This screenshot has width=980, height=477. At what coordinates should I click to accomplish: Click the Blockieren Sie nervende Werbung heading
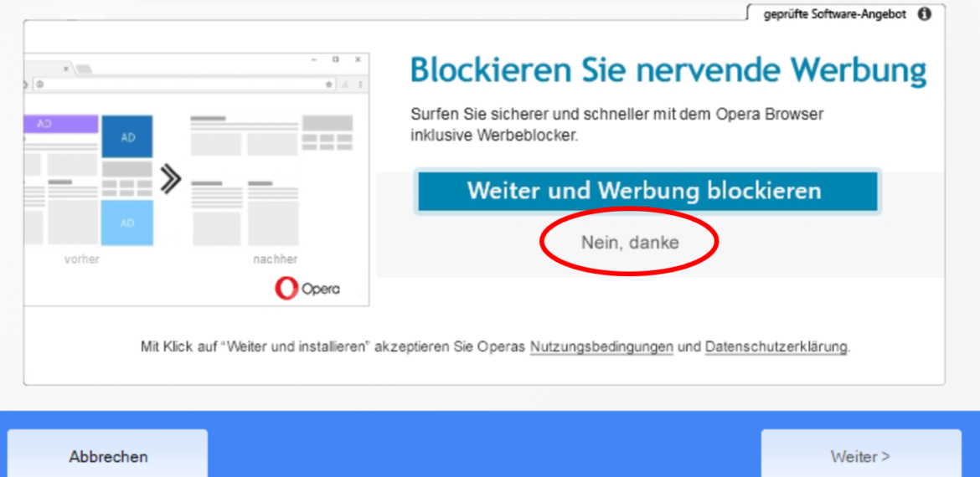click(668, 72)
